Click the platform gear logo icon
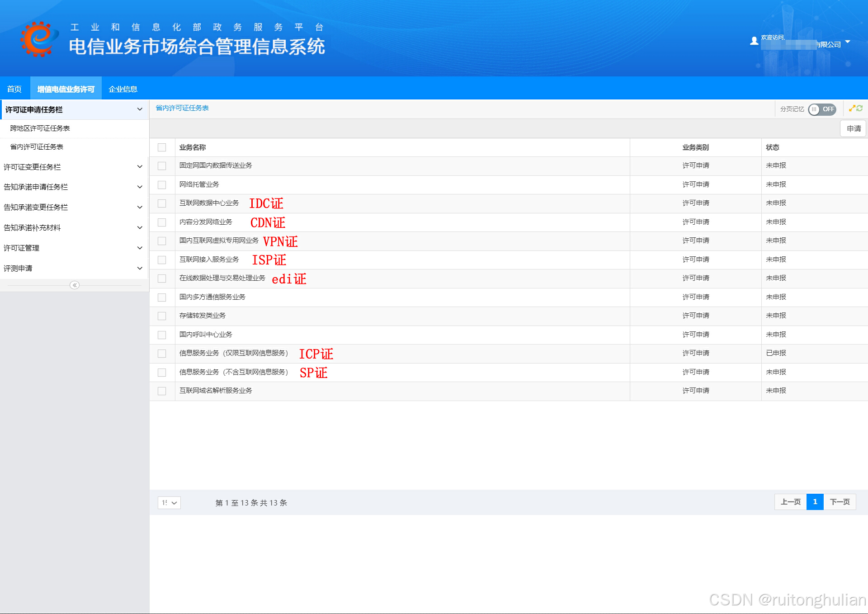Screen dimensions: 868x614 pyautogui.click(x=38, y=39)
